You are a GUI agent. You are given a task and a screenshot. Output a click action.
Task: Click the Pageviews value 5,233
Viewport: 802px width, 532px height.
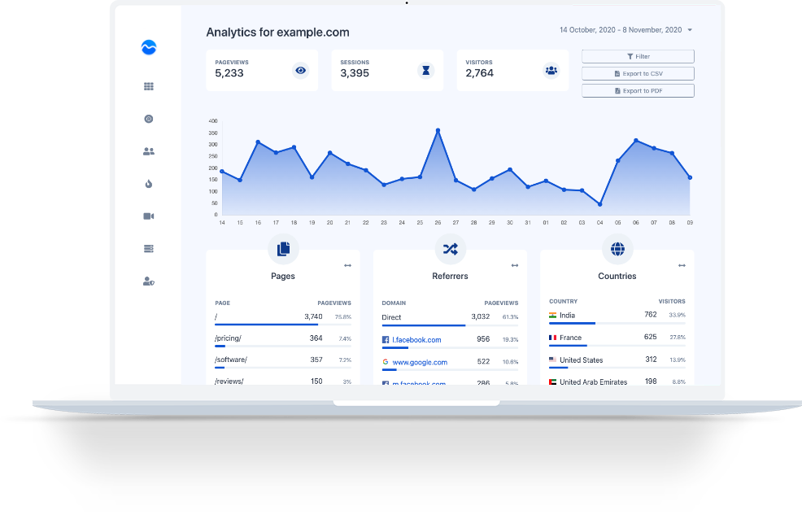(x=229, y=73)
